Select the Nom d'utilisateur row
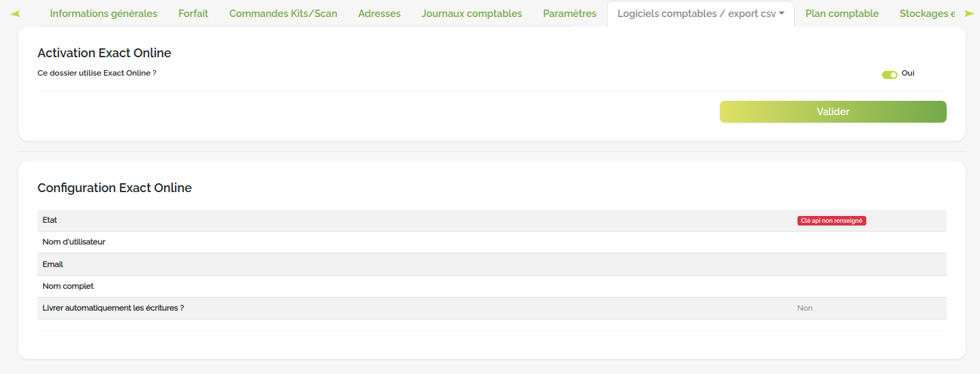The height and width of the screenshot is (374, 980). [x=492, y=242]
